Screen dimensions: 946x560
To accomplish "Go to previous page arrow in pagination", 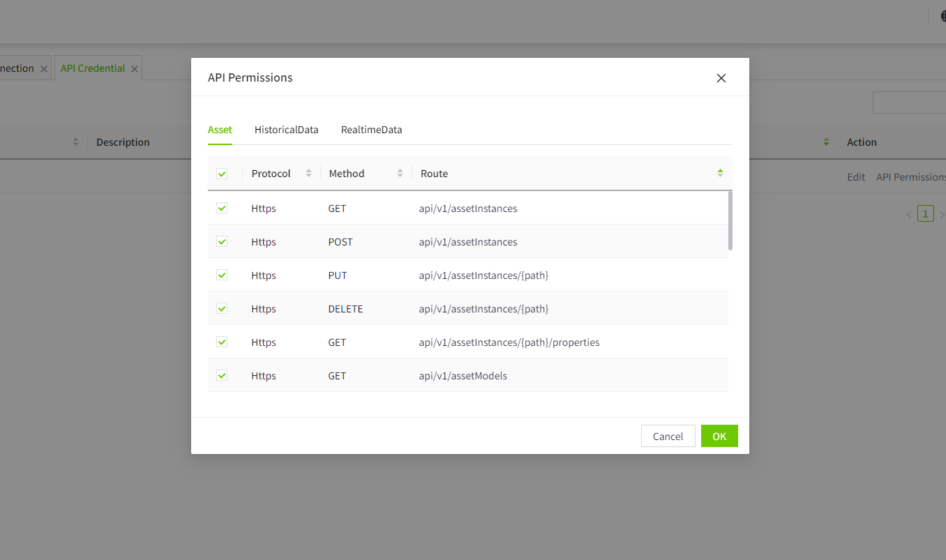I will 908,215.
